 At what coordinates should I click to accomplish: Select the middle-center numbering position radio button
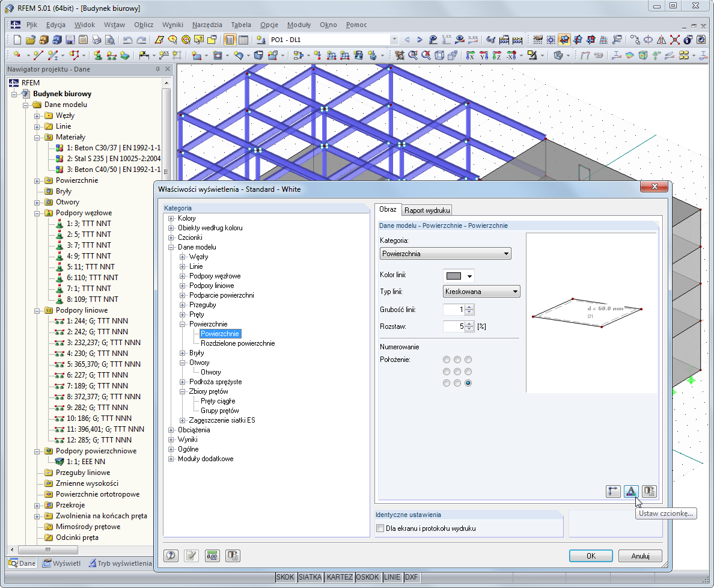tap(457, 372)
